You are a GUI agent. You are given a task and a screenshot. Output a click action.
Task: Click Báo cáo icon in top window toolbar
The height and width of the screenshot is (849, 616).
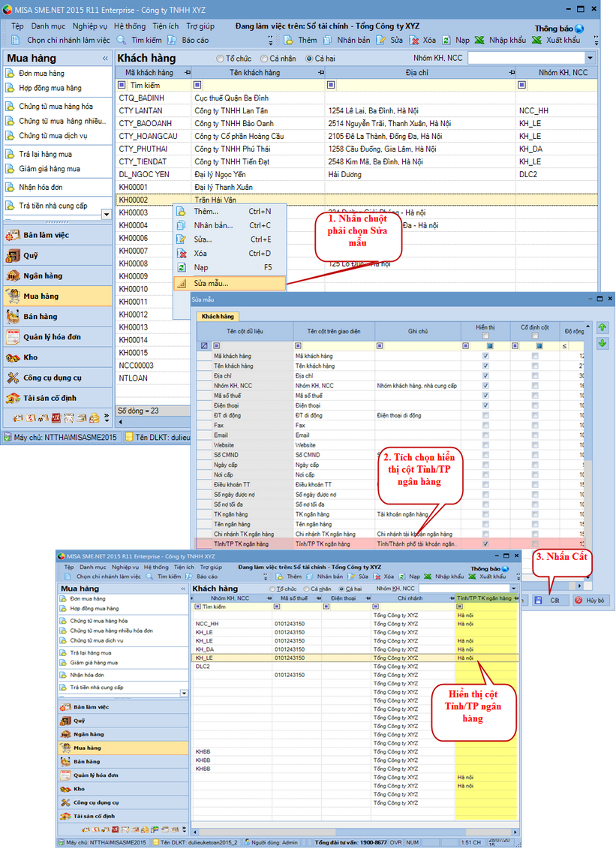click(x=172, y=40)
